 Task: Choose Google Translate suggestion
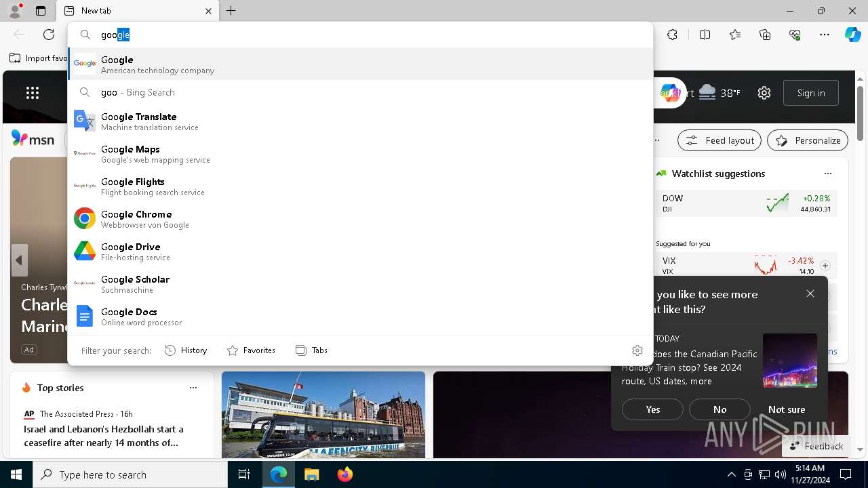360,121
